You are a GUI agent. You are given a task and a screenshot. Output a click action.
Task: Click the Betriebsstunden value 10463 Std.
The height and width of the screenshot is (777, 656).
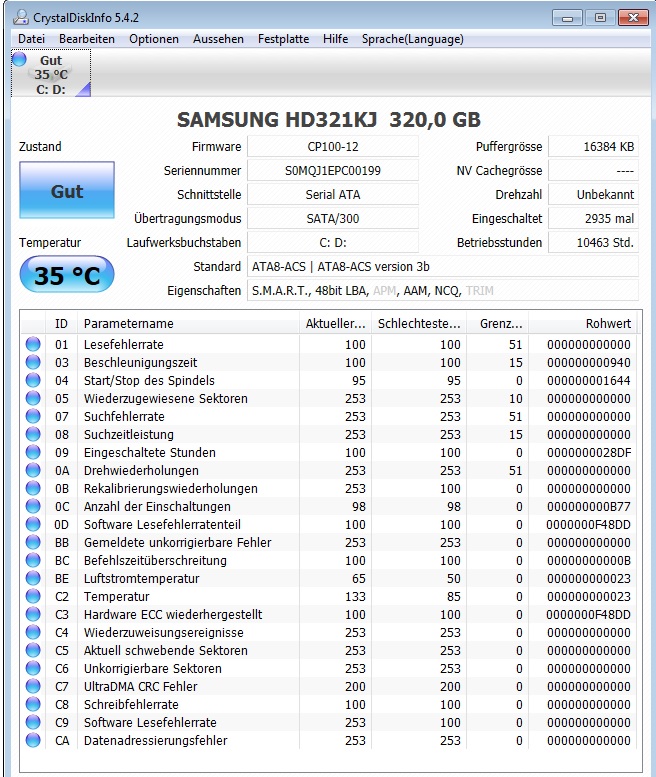coord(594,243)
